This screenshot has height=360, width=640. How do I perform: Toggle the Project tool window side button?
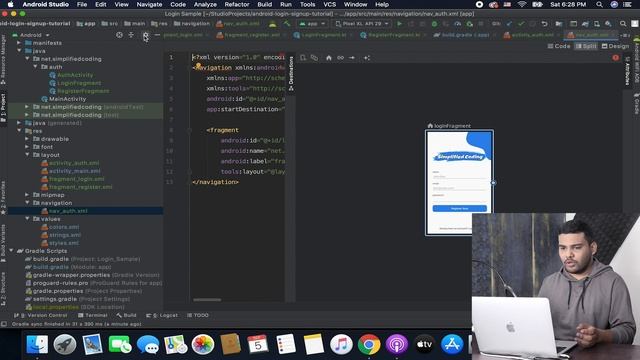3,108
